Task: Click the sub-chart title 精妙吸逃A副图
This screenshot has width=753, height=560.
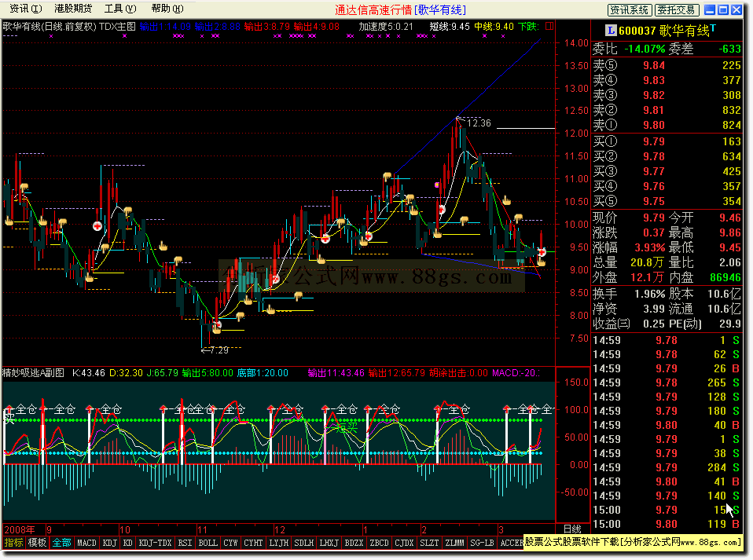Action: point(34,373)
